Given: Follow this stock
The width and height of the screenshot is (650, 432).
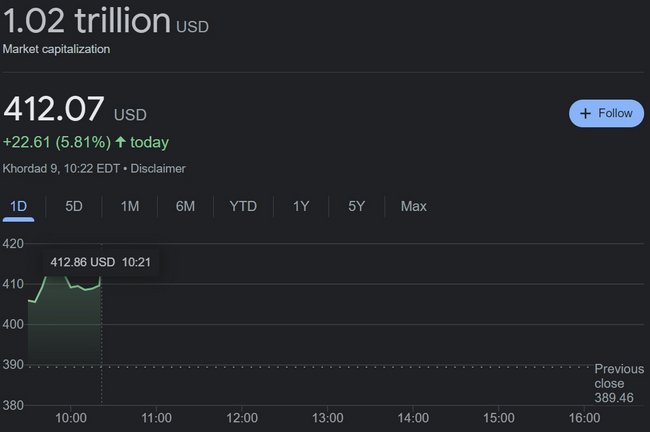Looking at the screenshot, I should pyautogui.click(x=606, y=113).
